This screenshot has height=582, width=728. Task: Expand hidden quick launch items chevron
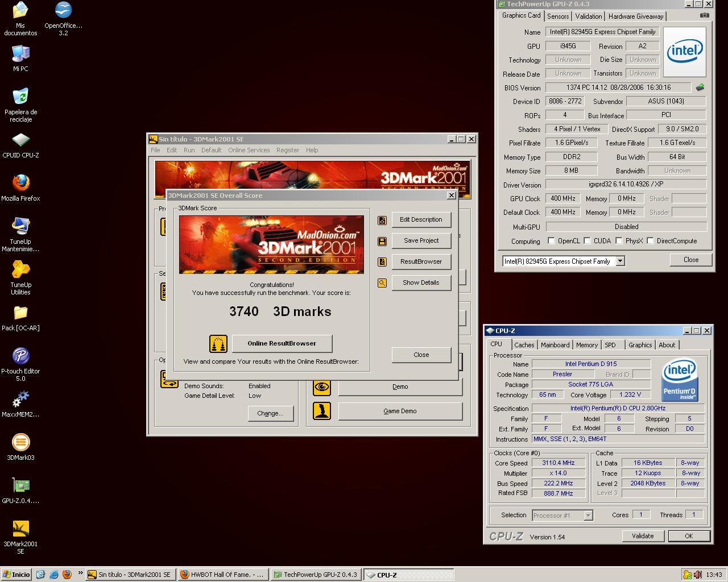coord(80,573)
